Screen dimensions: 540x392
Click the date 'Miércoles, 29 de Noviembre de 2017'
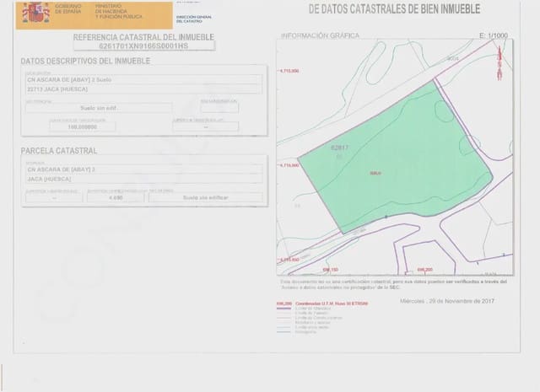(x=447, y=301)
